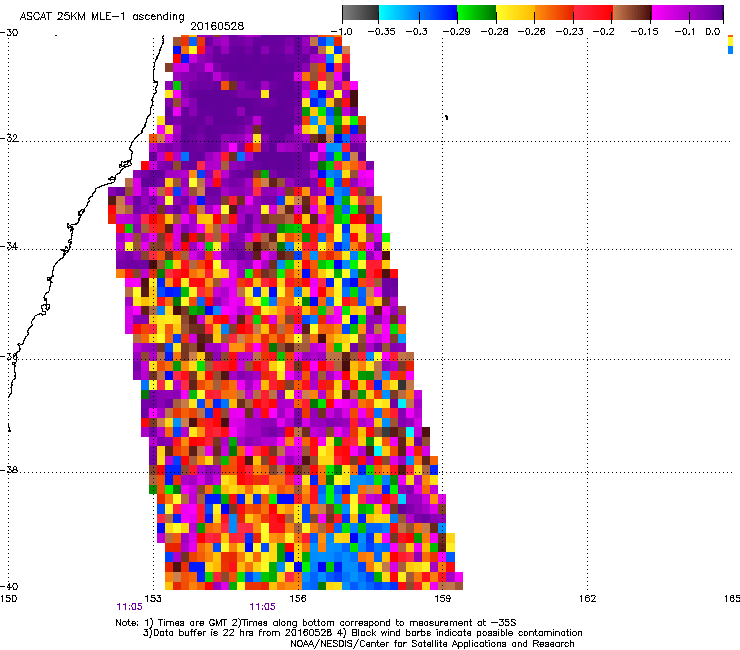Click the -0.26 color scale label

pyautogui.click(x=532, y=32)
